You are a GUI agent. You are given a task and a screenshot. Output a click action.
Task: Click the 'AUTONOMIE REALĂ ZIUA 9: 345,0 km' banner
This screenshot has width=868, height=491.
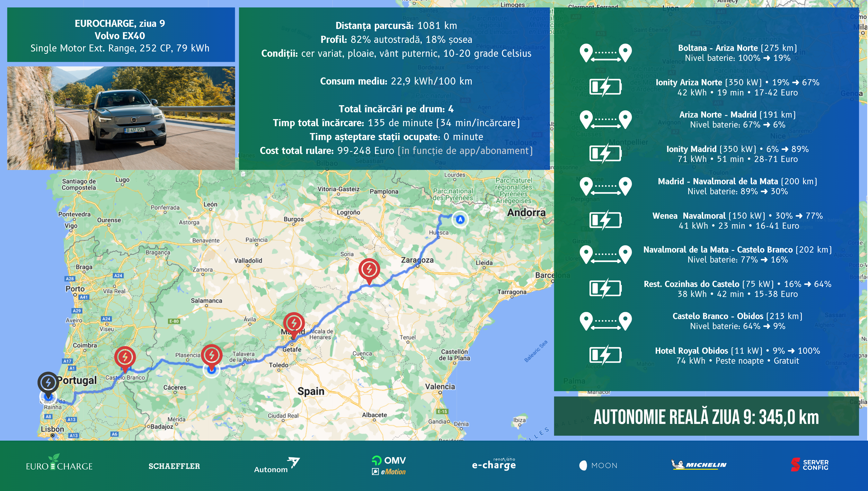[706, 416]
